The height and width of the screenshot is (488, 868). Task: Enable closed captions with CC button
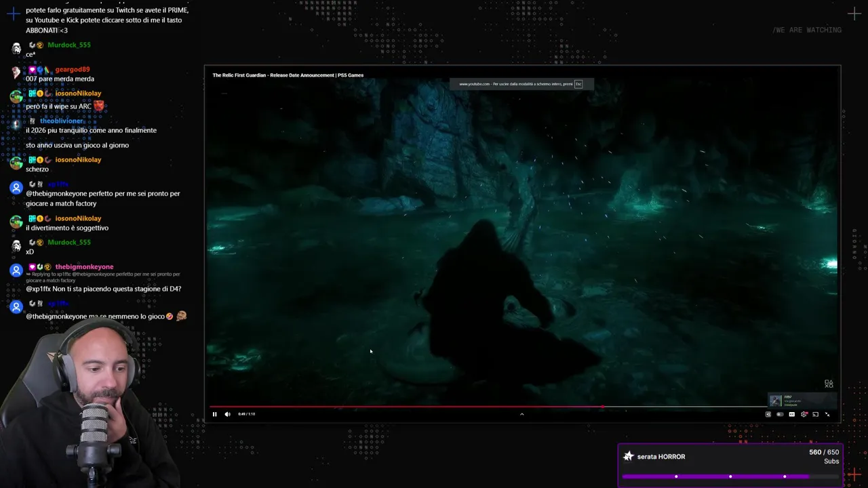click(x=791, y=414)
